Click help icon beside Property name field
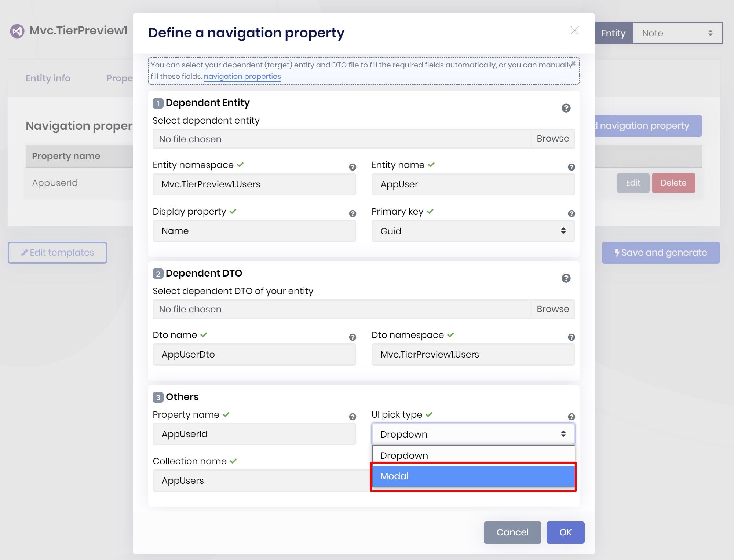The image size is (734, 560). click(352, 417)
